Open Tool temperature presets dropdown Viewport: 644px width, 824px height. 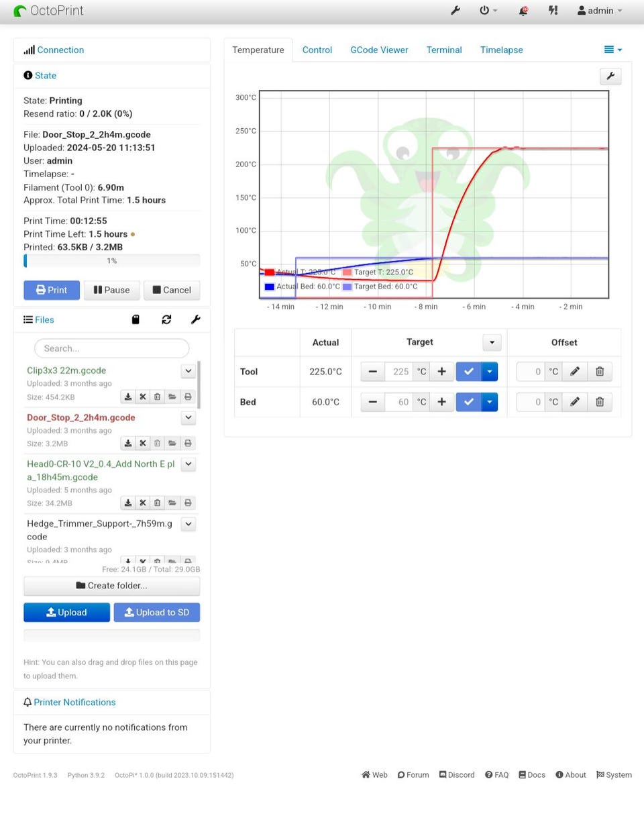490,371
